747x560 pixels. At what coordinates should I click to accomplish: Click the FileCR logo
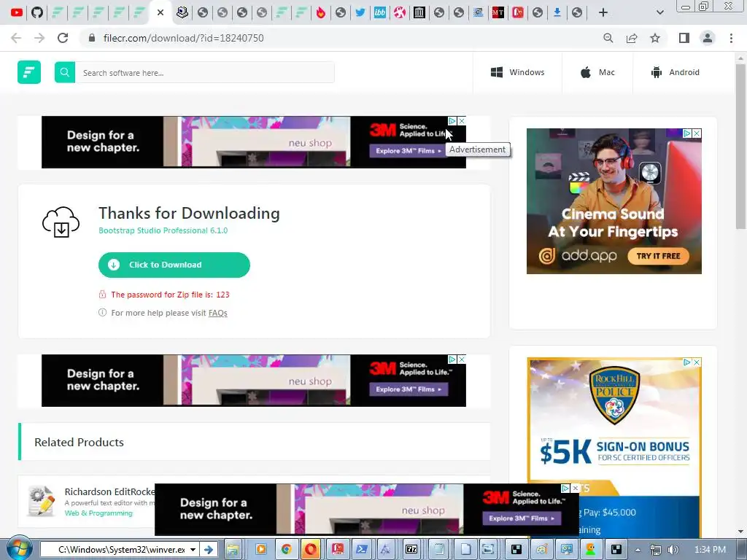[29, 72]
